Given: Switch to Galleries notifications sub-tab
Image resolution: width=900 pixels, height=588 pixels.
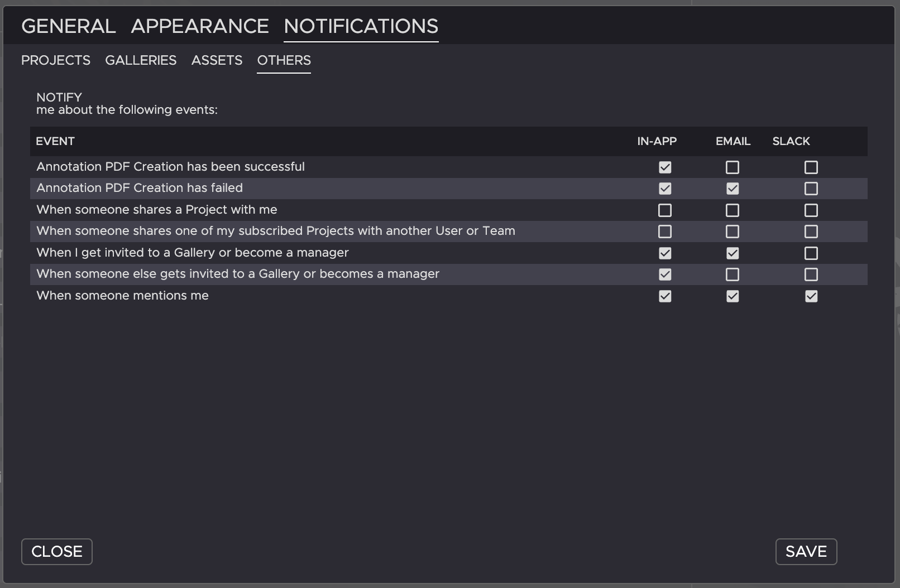Looking at the screenshot, I should coord(141,60).
